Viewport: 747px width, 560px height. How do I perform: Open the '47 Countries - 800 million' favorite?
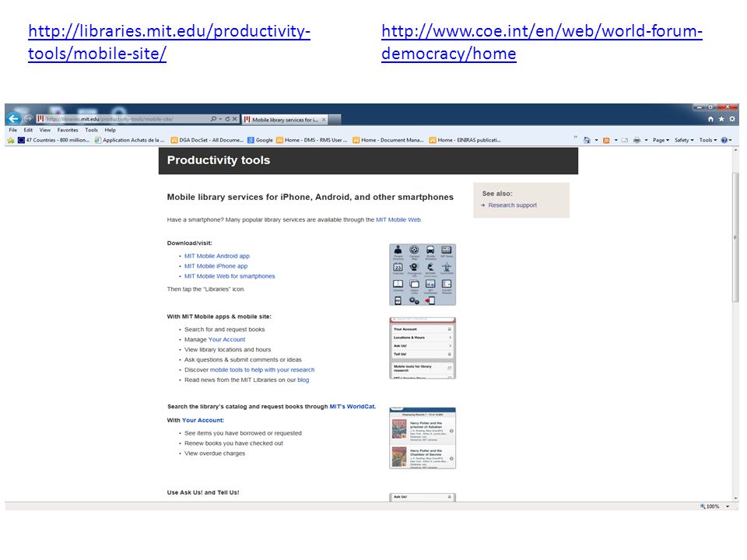(54, 140)
